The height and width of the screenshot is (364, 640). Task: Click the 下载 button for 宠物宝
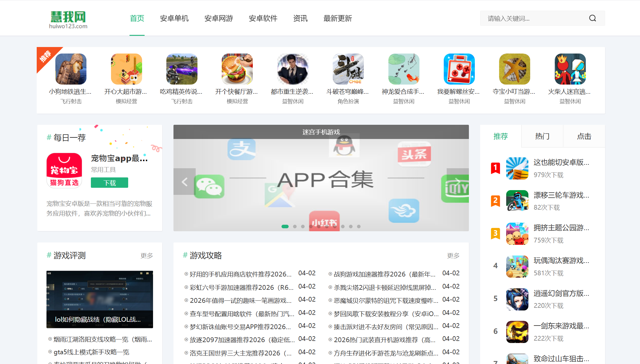(x=109, y=182)
